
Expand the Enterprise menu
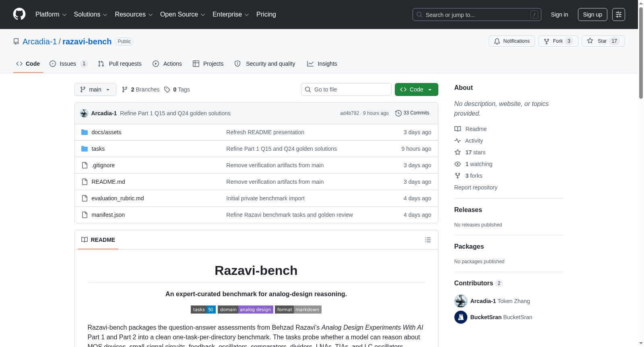pyautogui.click(x=231, y=15)
